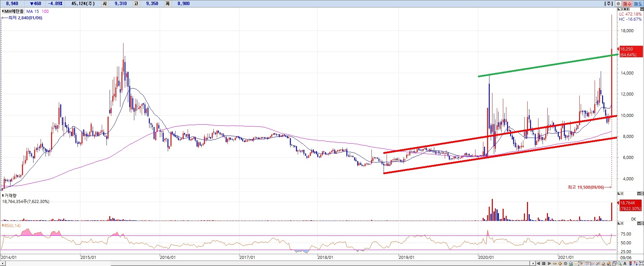Click the open price 9,310 value
The width and height of the screenshot is (644, 266).
point(121,3)
